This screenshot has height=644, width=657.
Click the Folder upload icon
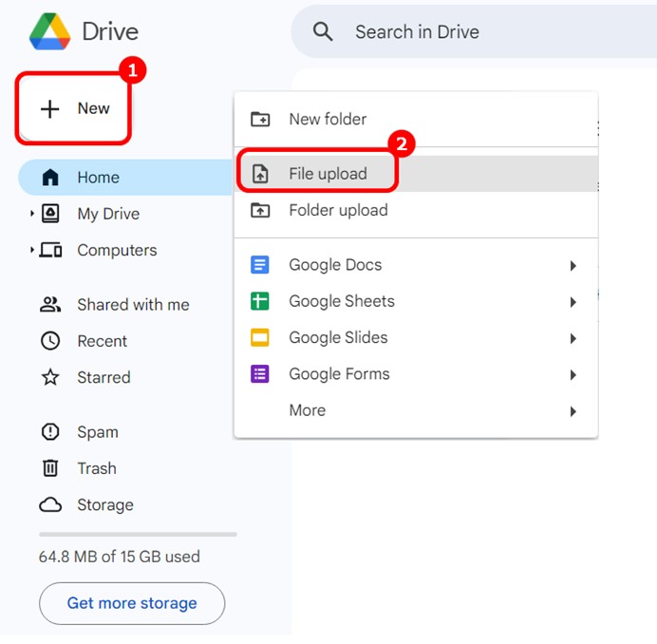pyautogui.click(x=260, y=210)
